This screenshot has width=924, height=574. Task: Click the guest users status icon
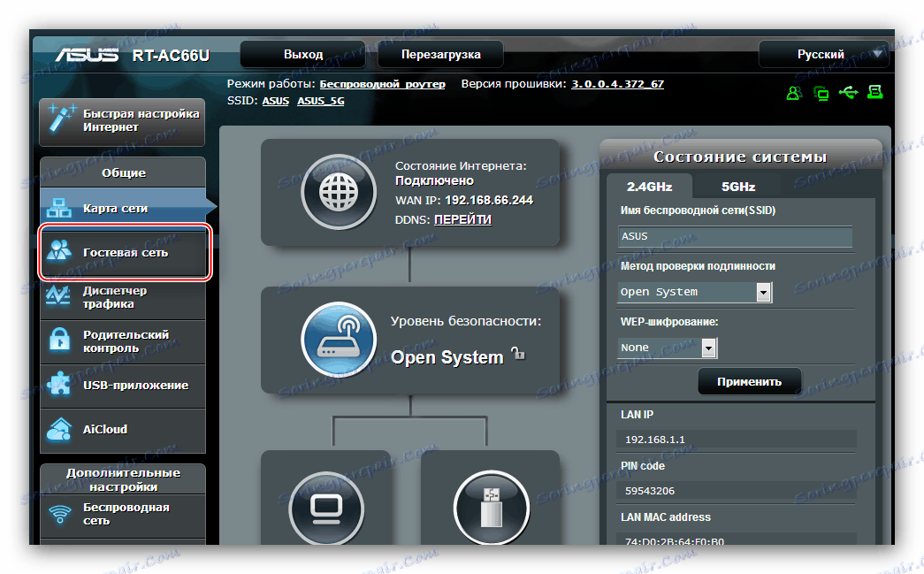click(794, 93)
